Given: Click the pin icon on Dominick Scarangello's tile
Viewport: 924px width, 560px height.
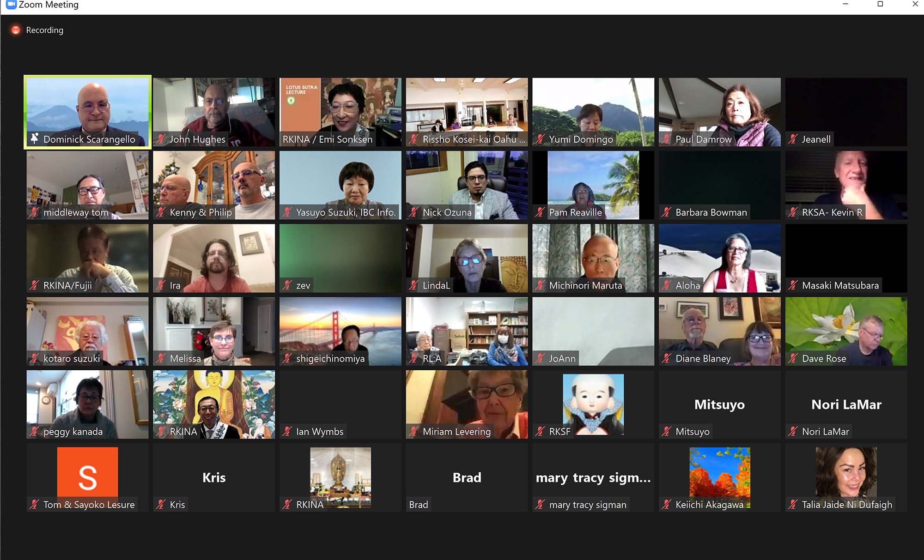Looking at the screenshot, I should (35, 138).
